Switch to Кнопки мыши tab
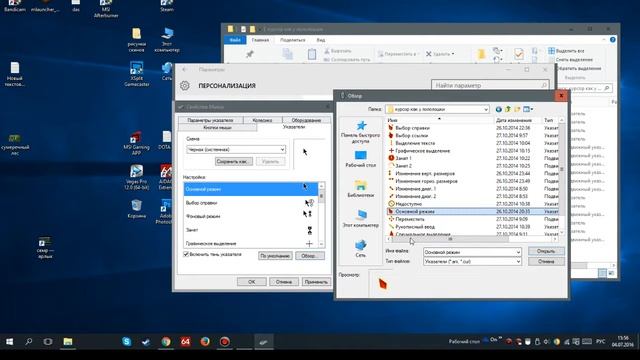 click(217, 127)
